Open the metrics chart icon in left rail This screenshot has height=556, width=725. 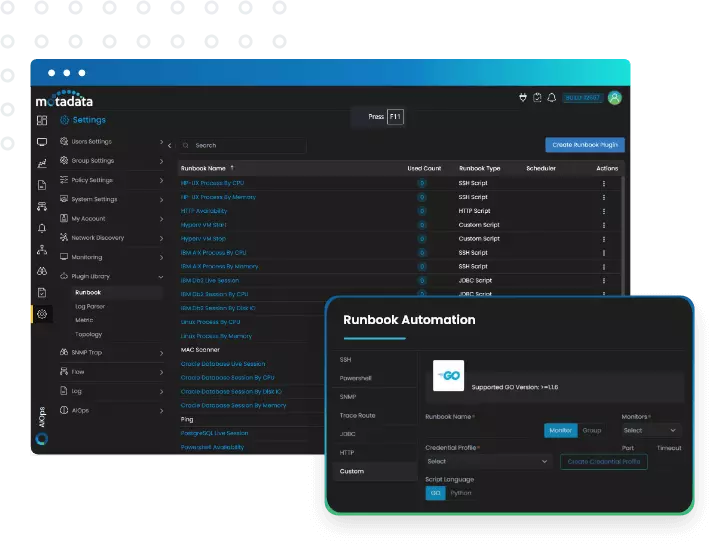pos(42,163)
